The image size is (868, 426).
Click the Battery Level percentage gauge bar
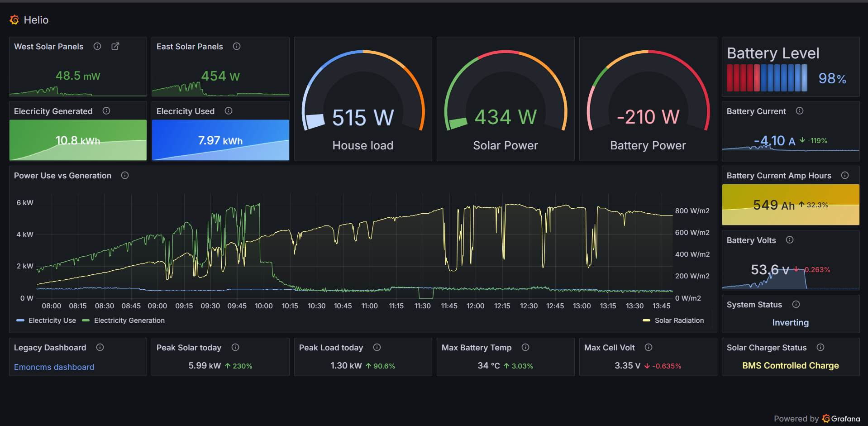[767, 78]
